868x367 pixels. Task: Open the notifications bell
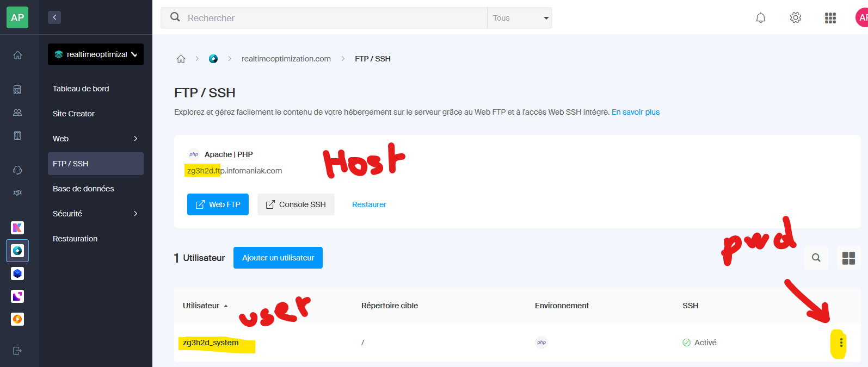[761, 18]
